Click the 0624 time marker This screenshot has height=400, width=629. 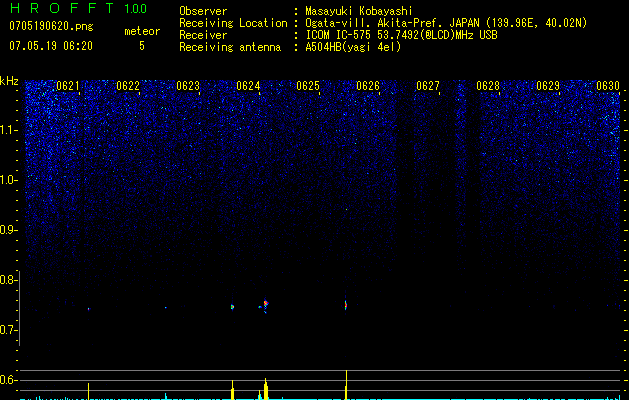point(248,86)
